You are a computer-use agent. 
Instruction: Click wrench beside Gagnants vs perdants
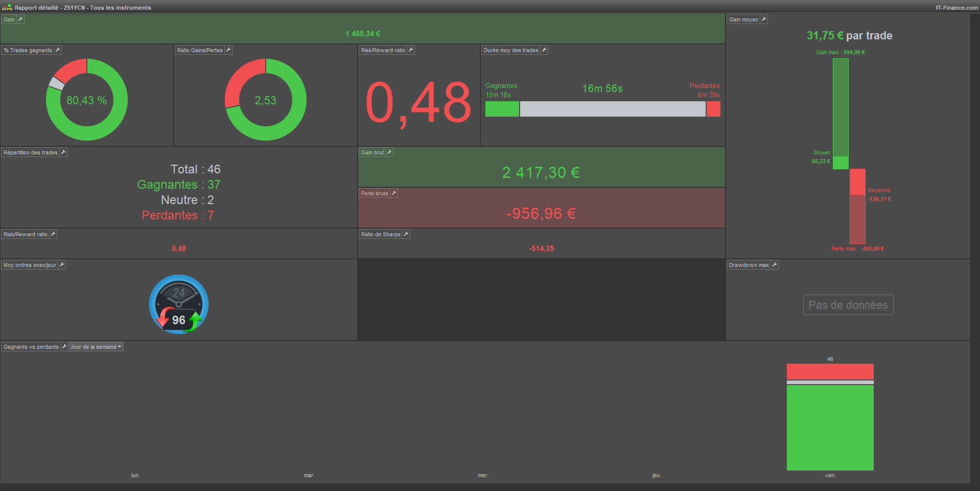(64, 346)
